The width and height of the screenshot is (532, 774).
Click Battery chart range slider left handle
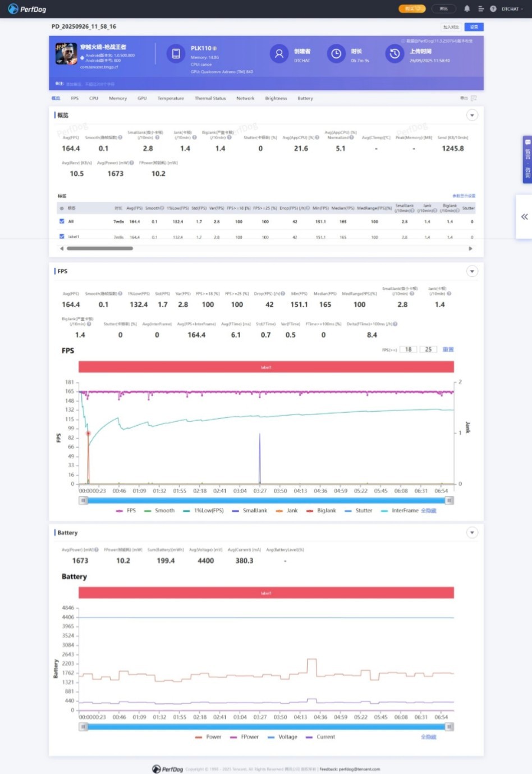point(83,727)
